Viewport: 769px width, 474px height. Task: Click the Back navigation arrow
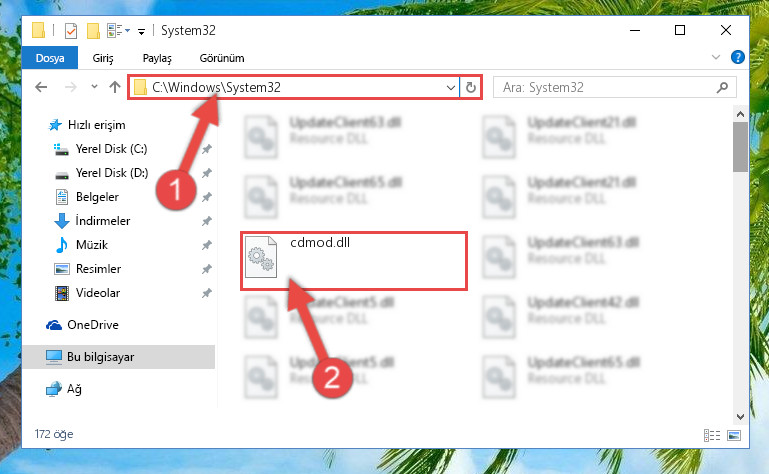pos(41,87)
